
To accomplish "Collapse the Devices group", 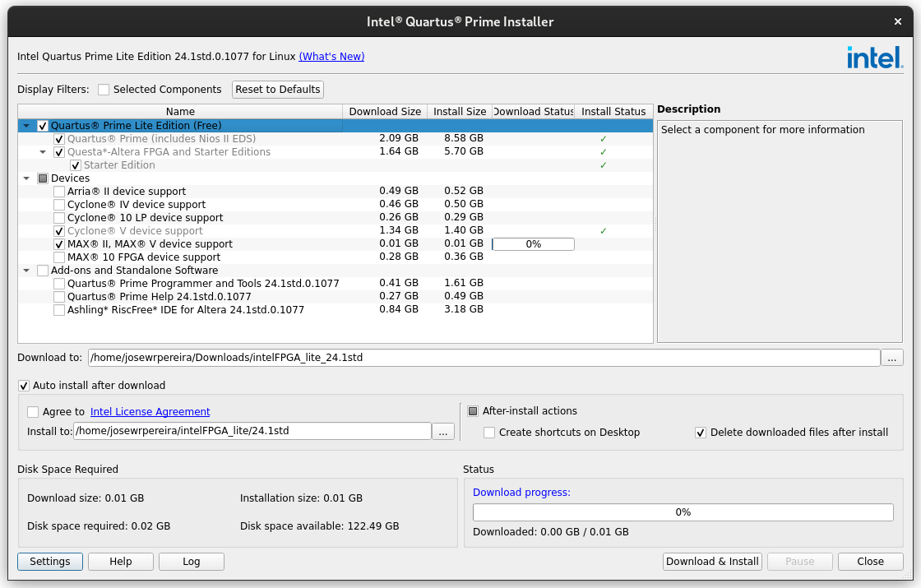I will point(26,178).
